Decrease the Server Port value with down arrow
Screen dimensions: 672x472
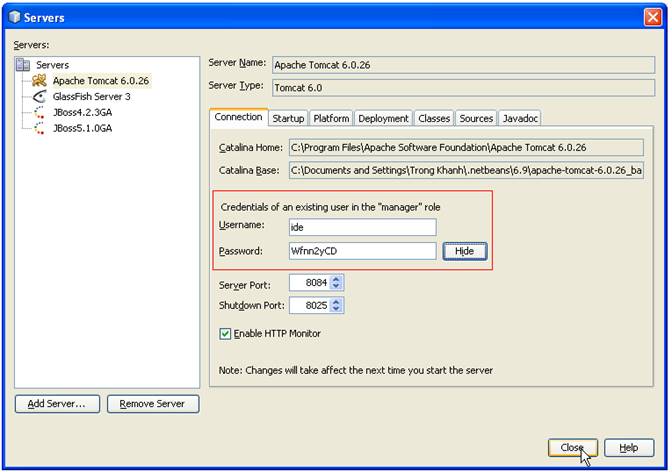336,286
